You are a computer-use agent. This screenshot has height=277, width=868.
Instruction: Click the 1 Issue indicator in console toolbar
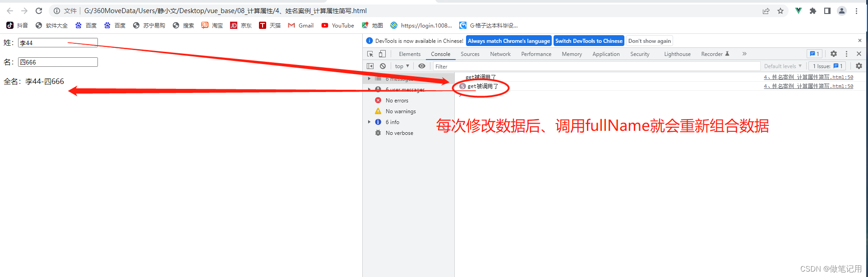[x=828, y=66]
